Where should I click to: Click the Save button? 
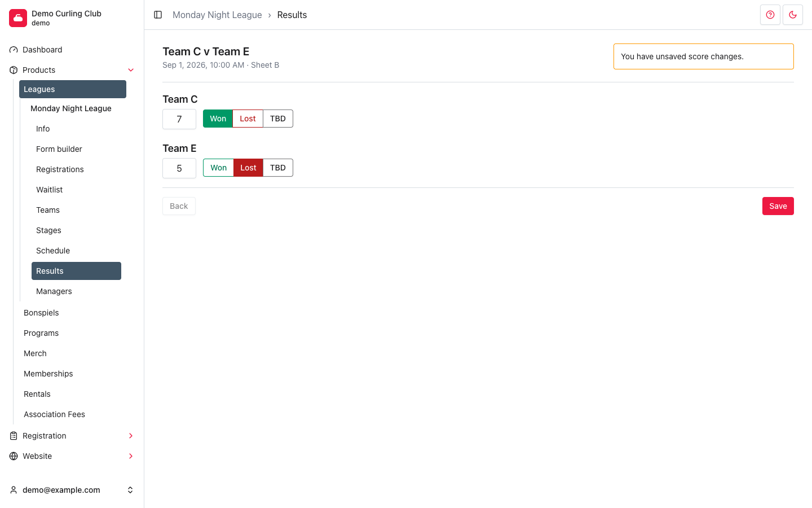pyautogui.click(x=778, y=206)
